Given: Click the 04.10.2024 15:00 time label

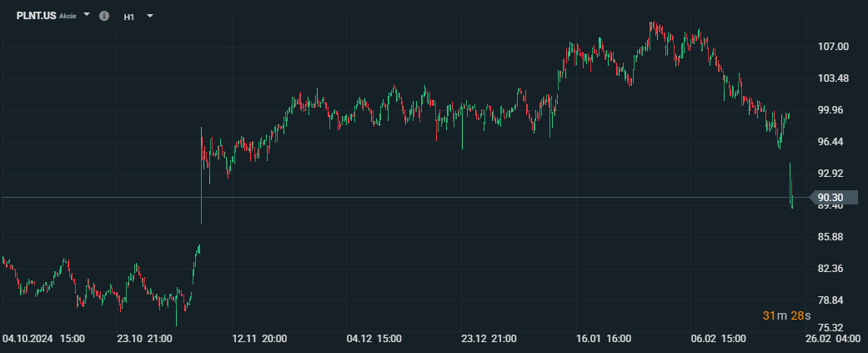Looking at the screenshot, I should point(43,339).
